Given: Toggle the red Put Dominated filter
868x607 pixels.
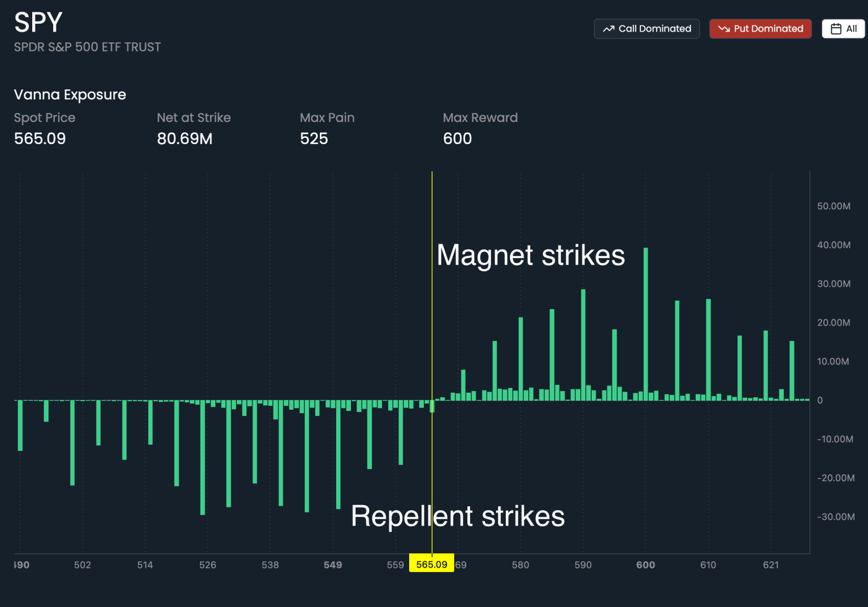Looking at the screenshot, I should (x=760, y=29).
